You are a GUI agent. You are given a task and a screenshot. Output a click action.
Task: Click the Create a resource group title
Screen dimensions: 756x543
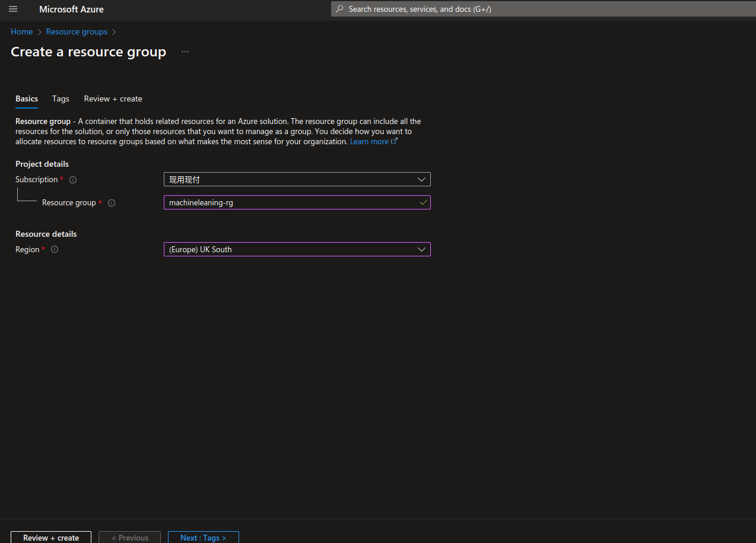click(x=88, y=52)
